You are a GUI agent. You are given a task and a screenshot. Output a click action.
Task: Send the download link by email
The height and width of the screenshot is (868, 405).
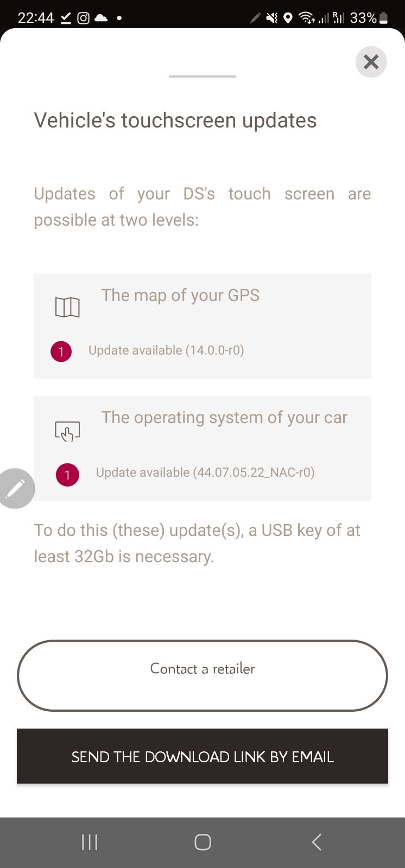(202, 756)
